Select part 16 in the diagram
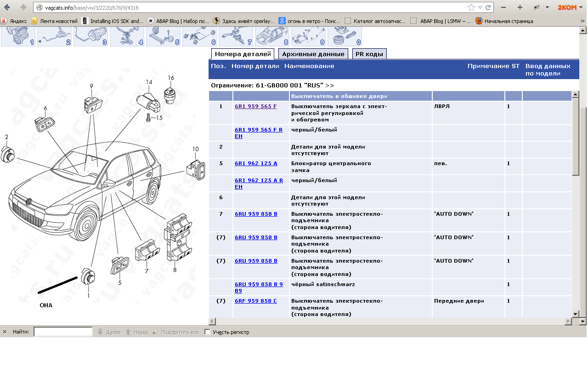This screenshot has width=588, height=368. [170, 95]
